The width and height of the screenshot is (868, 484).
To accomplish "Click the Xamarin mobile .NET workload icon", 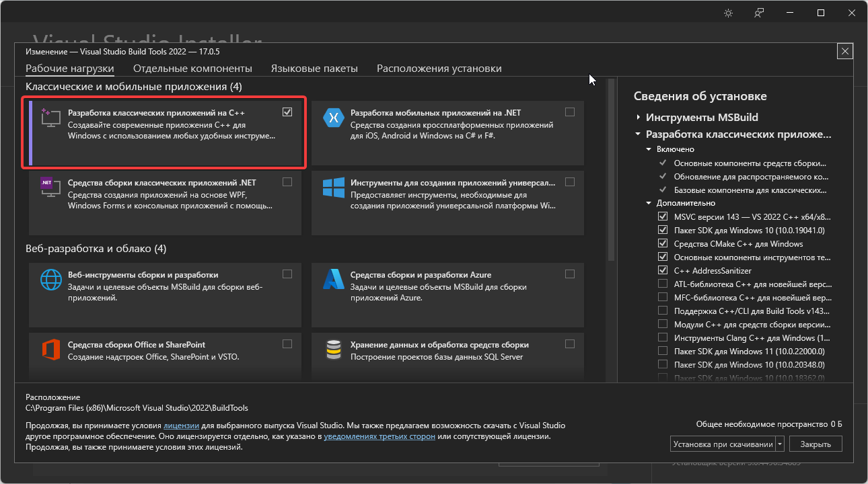I will pos(334,118).
